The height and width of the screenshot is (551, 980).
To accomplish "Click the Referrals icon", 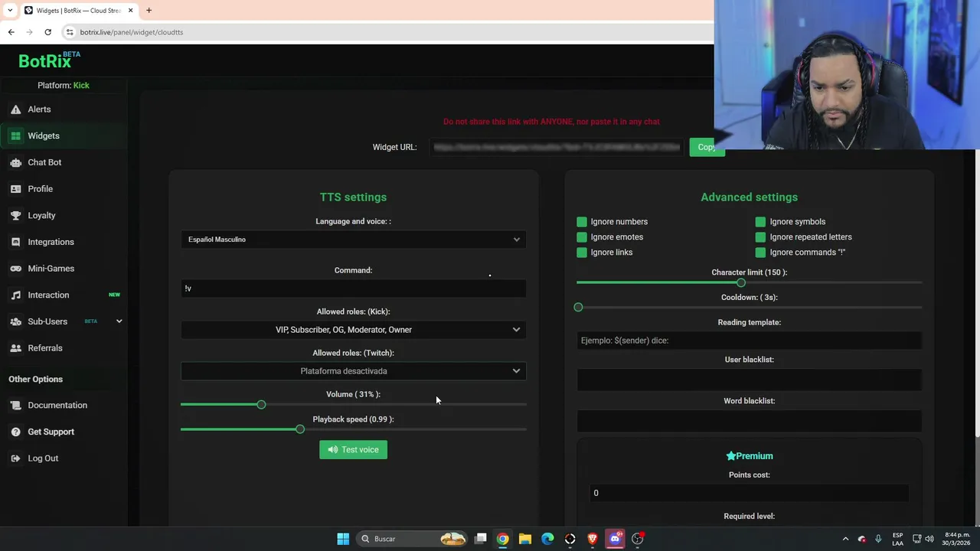I will 15,348.
